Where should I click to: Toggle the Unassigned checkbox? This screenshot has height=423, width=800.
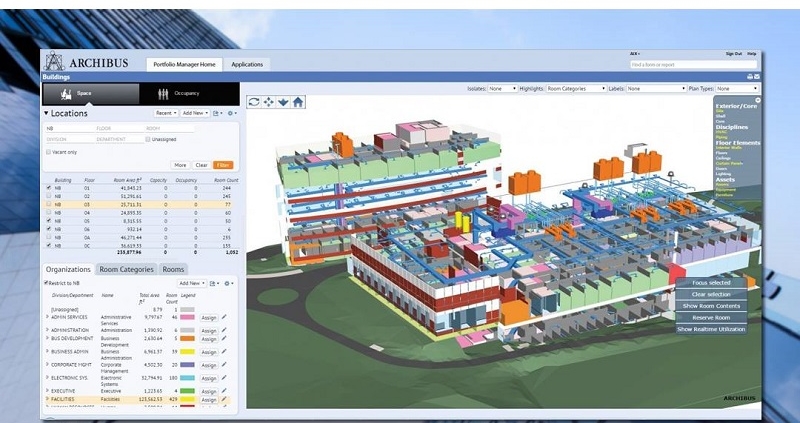pyautogui.click(x=148, y=139)
